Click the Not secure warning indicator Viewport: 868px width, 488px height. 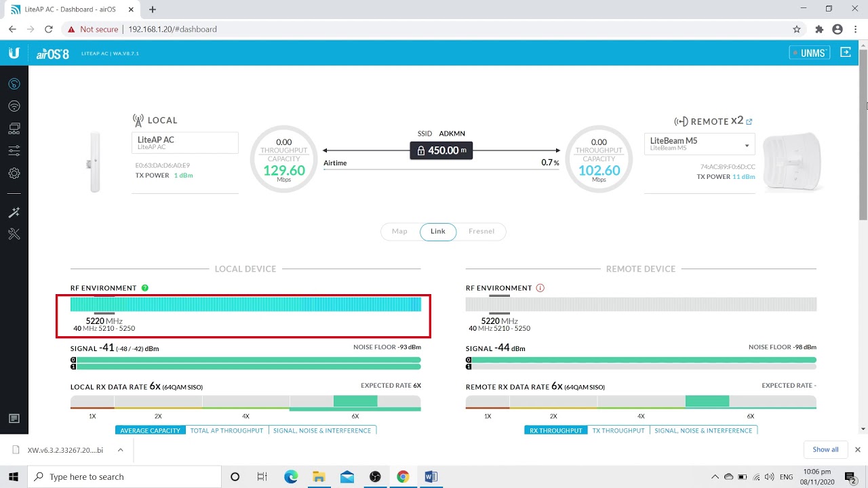(x=92, y=29)
